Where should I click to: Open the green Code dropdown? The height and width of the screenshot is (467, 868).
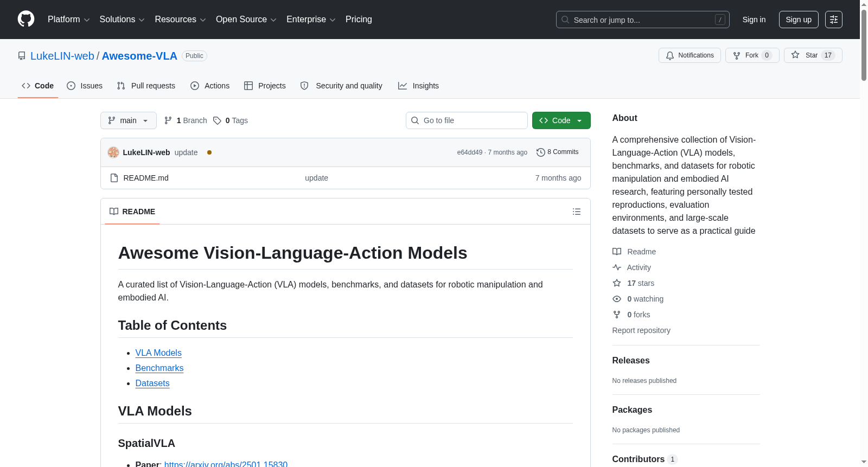pyautogui.click(x=561, y=120)
